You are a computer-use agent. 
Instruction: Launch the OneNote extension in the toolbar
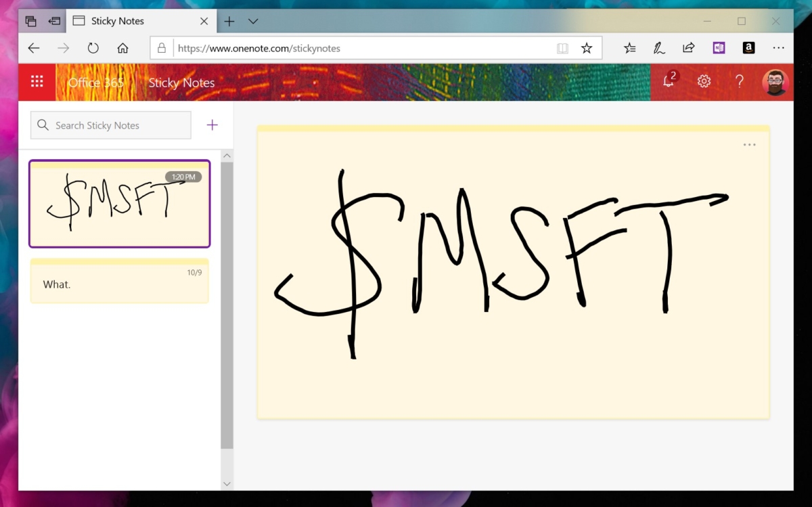click(x=718, y=47)
